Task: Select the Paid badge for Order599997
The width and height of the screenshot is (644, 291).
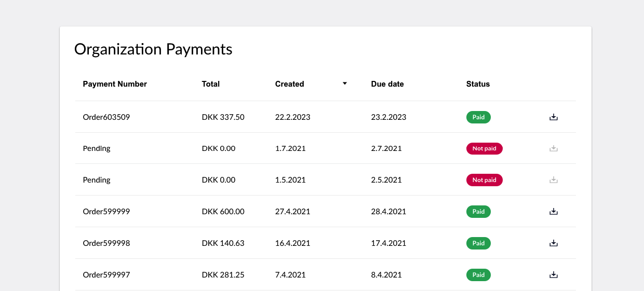Action: (x=478, y=275)
